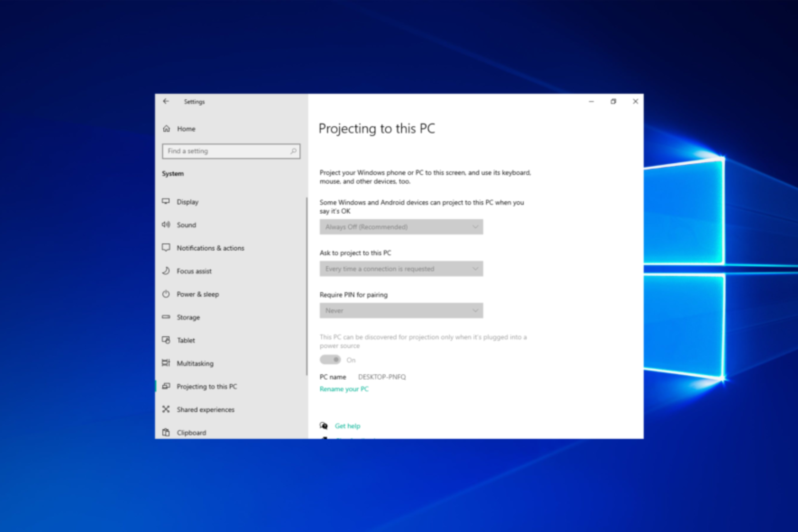Expand the Ask to project dropdown
Screen dimensions: 798x532
tap(401, 269)
